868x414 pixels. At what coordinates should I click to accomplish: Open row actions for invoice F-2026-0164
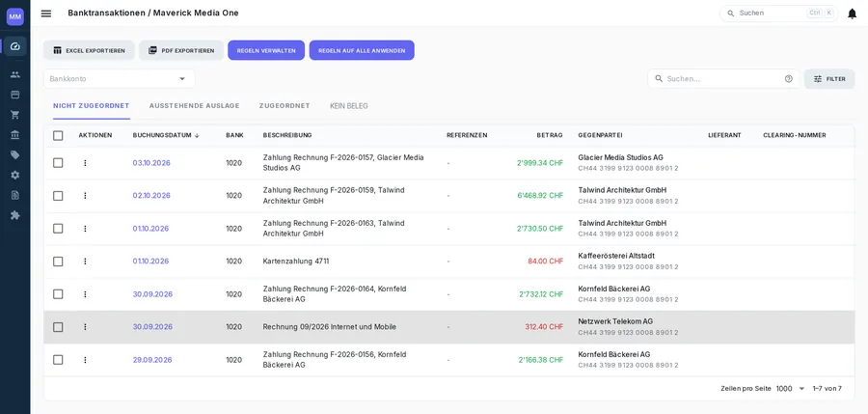(x=85, y=294)
